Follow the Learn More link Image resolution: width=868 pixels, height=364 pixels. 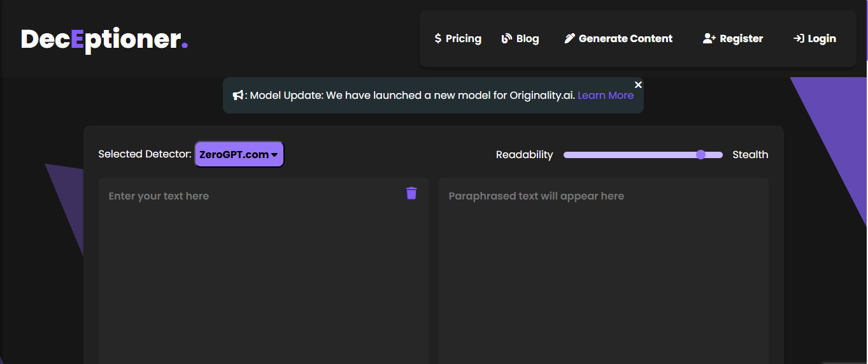[x=605, y=96]
